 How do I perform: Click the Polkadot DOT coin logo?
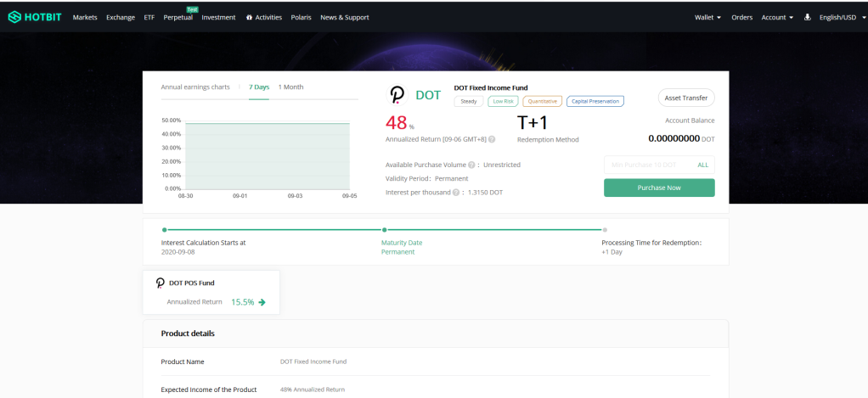[397, 95]
